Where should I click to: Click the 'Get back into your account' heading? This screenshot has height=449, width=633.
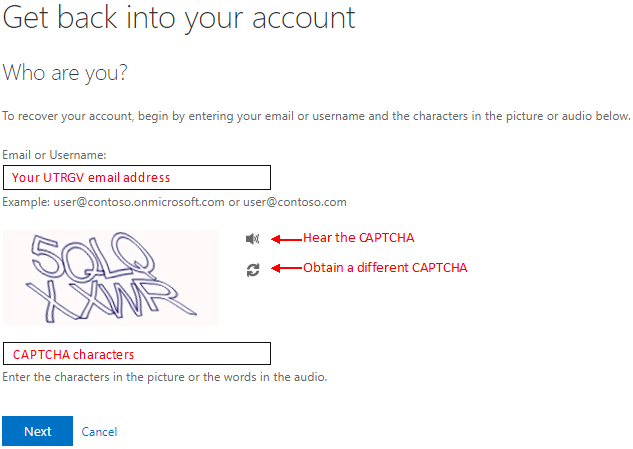[179, 19]
